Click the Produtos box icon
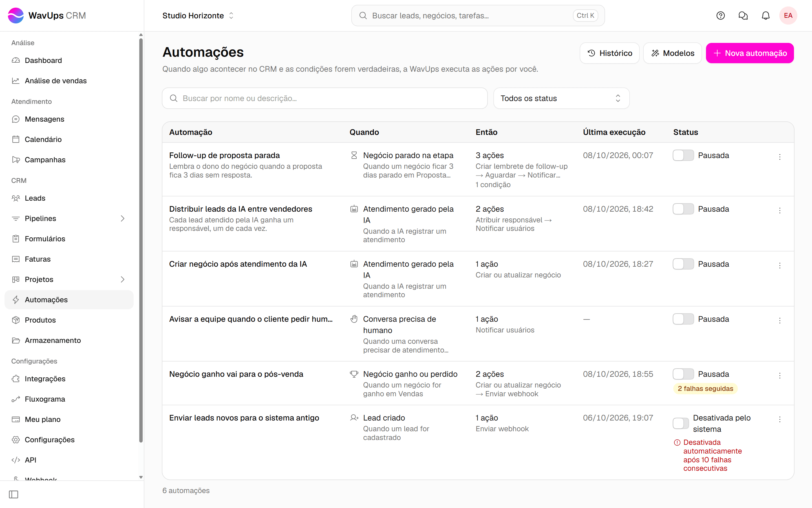The width and height of the screenshot is (812, 508). [16, 320]
